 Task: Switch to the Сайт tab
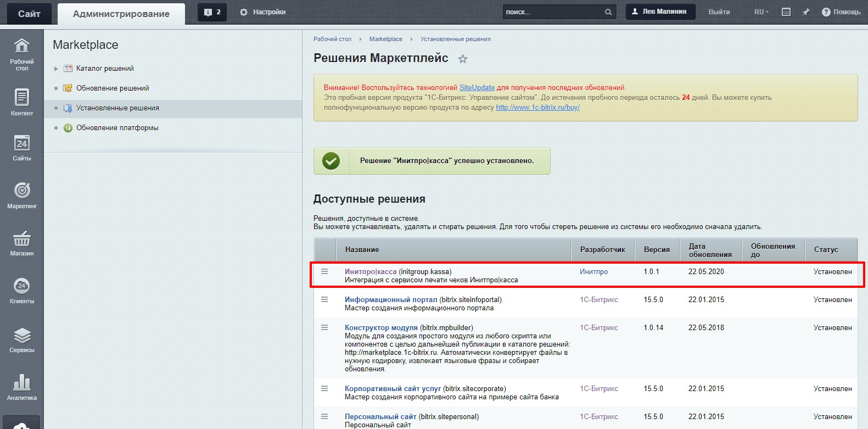pos(29,14)
